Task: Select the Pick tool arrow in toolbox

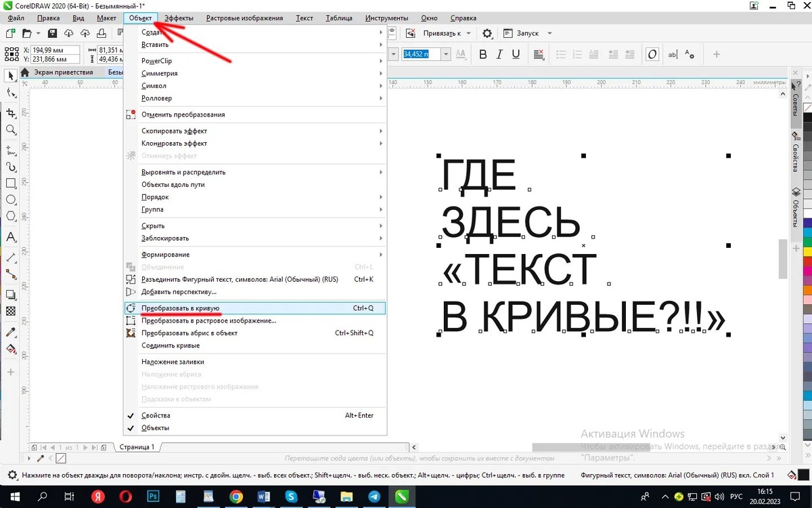Action: pos(11,75)
